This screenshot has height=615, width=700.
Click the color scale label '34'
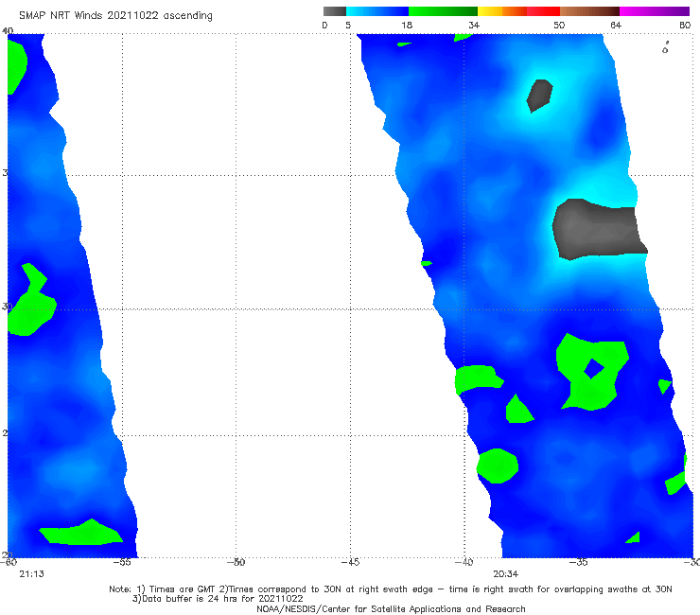474,25
